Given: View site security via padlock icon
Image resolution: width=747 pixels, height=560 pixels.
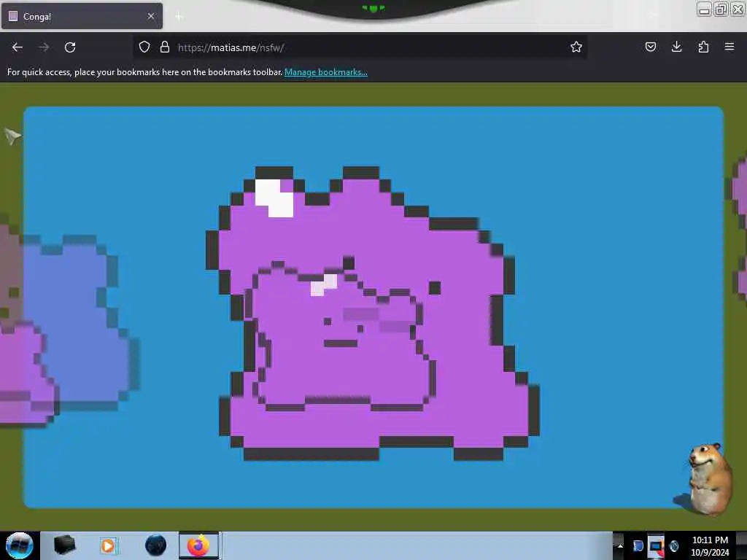Looking at the screenshot, I should (x=165, y=47).
